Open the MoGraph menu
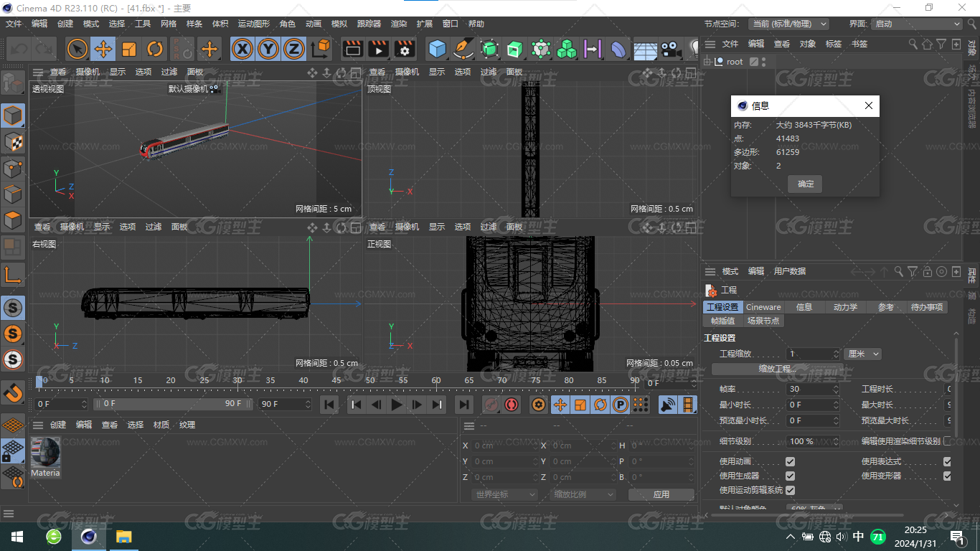The image size is (980, 551). pos(254,24)
